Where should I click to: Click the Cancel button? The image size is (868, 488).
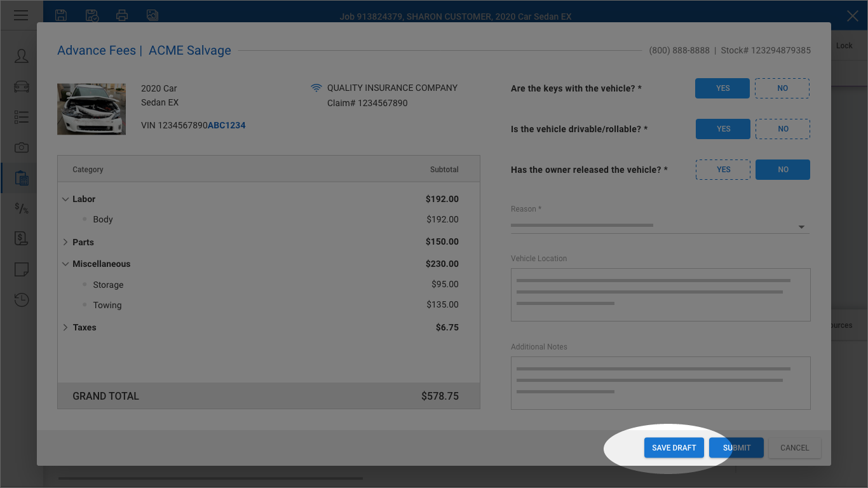[794, 448]
